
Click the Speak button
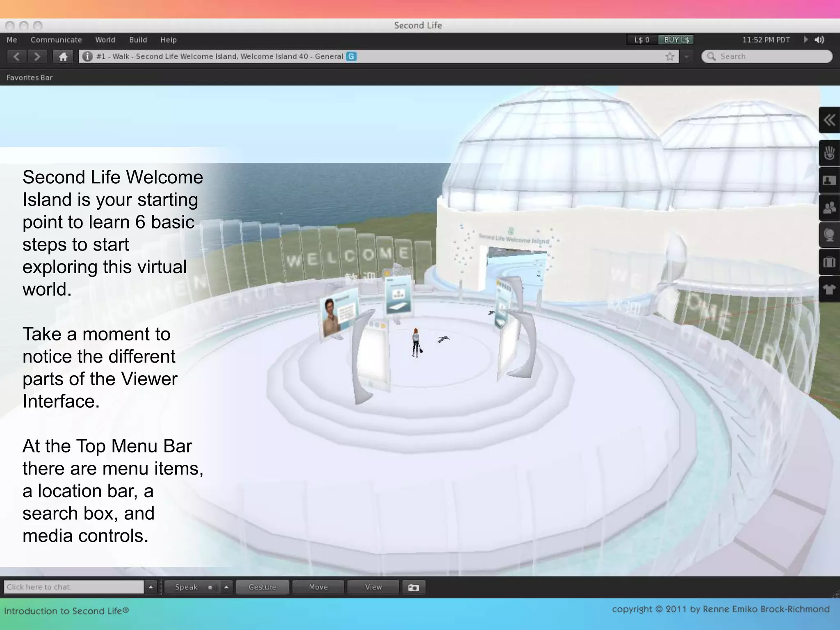192,587
